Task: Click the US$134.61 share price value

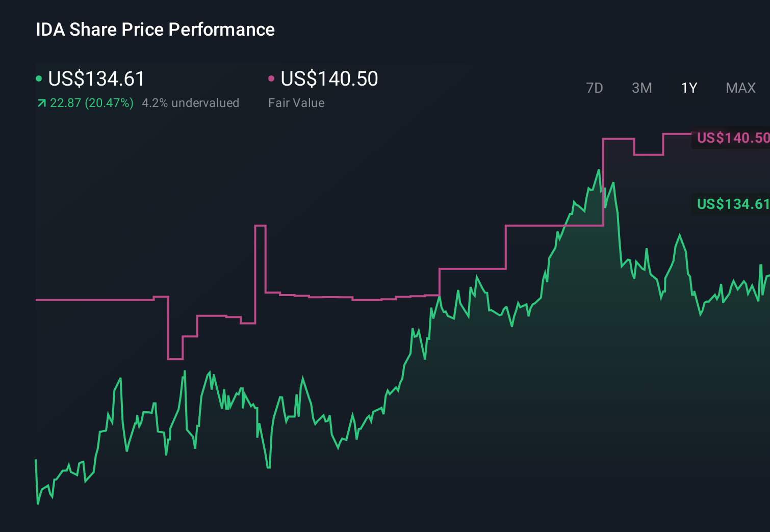Action: 95,79
